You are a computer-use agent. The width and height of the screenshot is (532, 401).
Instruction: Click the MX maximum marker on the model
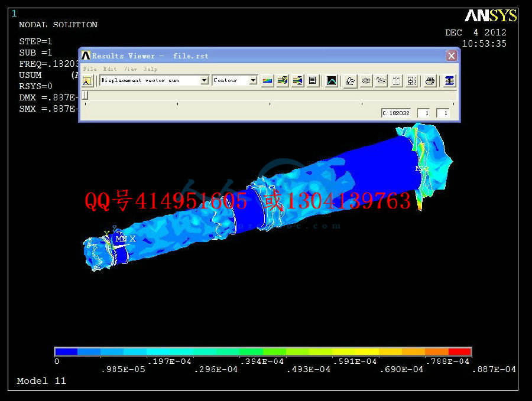tap(421, 168)
